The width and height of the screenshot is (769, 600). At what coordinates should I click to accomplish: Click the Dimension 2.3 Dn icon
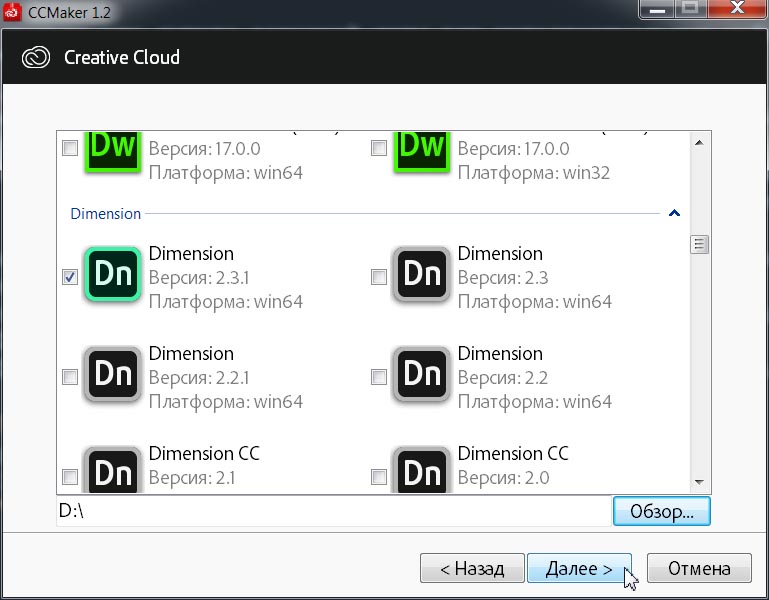pyautogui.click(x=421, y=274)
